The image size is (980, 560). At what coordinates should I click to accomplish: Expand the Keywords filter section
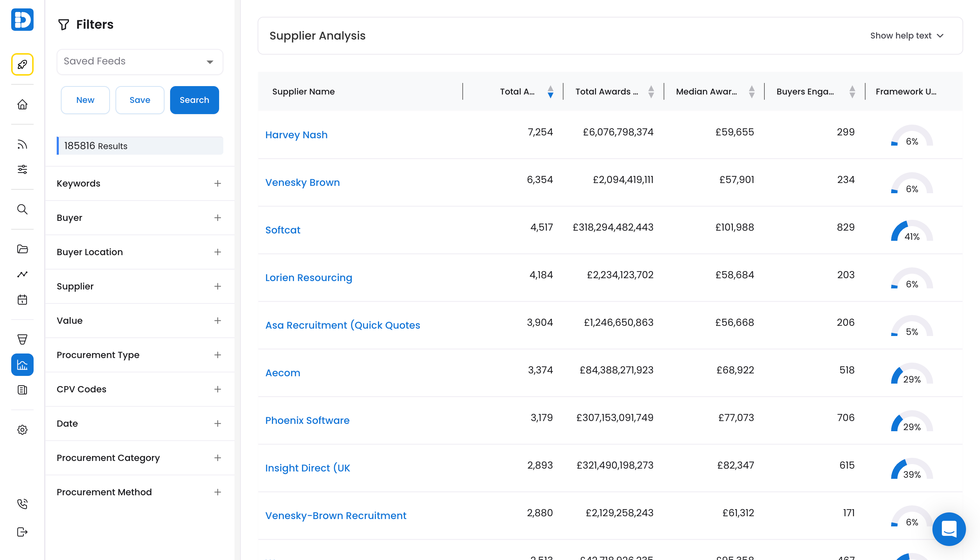[217, 183]
